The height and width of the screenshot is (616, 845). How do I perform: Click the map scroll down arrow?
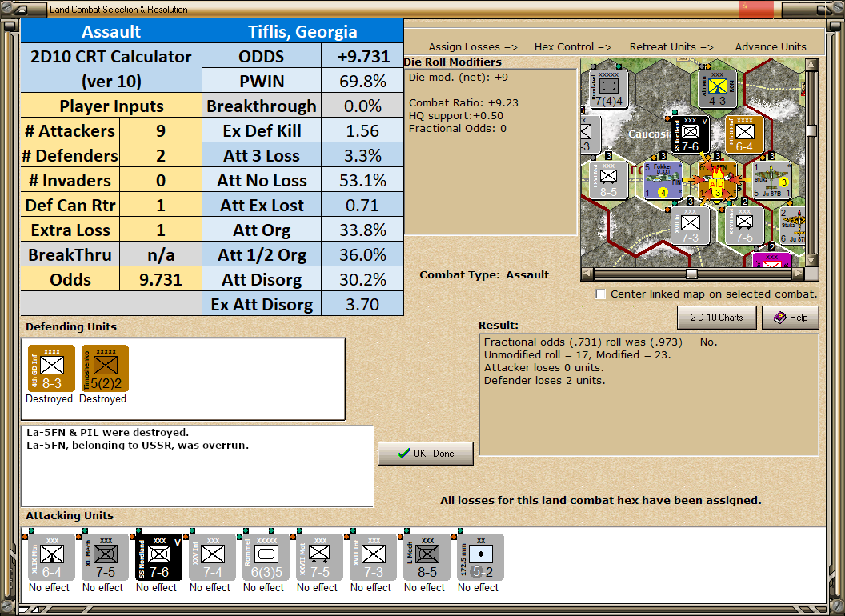coord(811,262)
